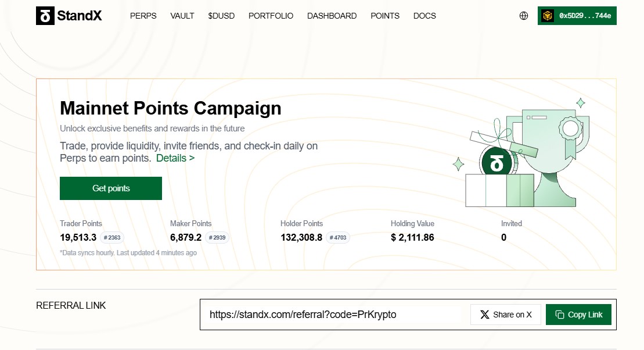
Task: Click the Maker Points label
Action: coord(191,223)
